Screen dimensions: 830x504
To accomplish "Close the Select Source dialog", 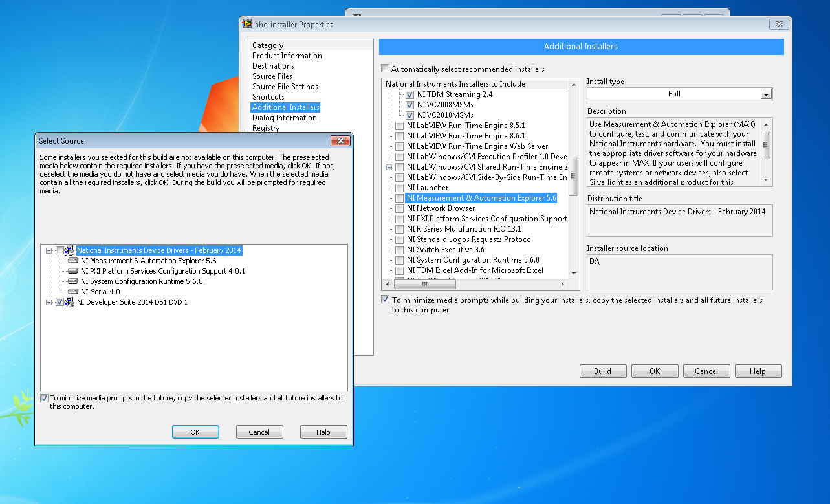I will click(340, 141).
